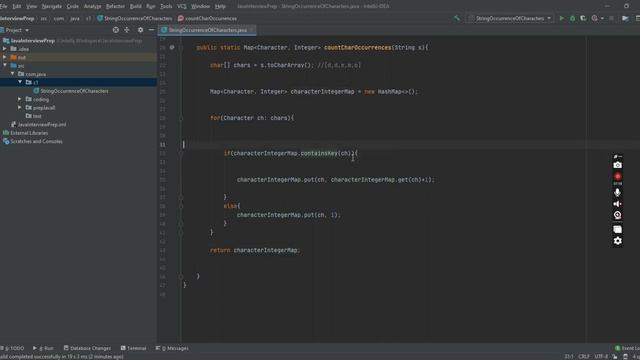Start debugging with the green bug icon

pyautogui.click(x=572, y=18)
